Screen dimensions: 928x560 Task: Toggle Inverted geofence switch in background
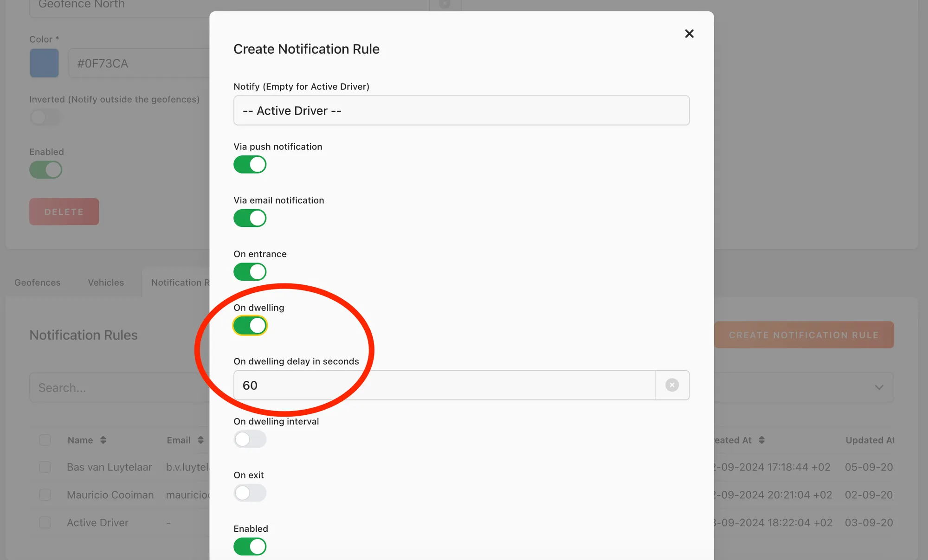pyautogui.click(x=45, y=117)
